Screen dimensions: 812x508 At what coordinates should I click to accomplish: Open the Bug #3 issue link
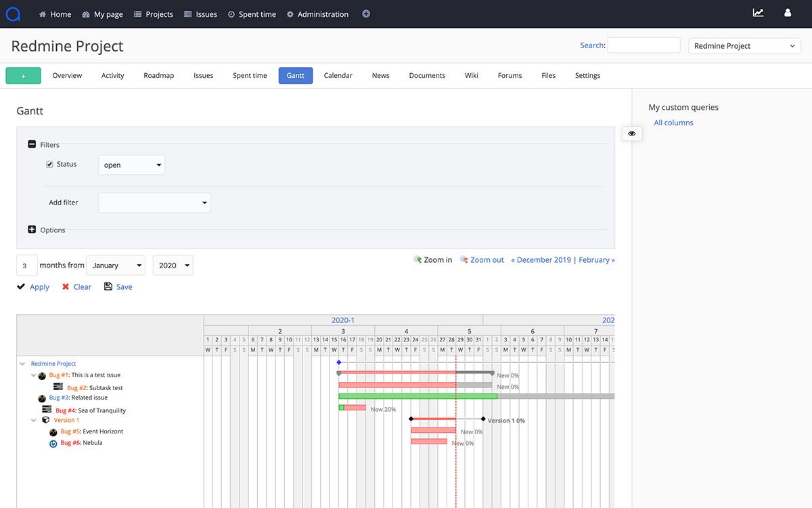[60, 398]
